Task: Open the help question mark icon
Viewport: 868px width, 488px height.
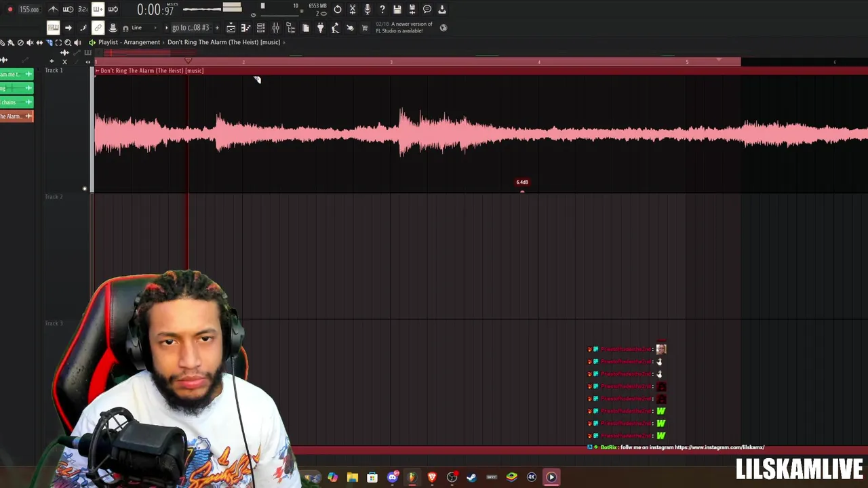Action: [x=382, y=9]
